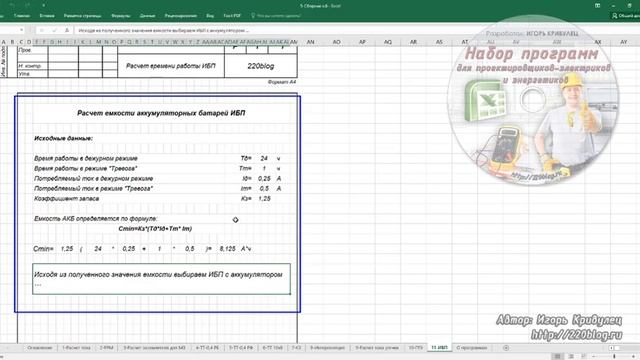This screenshot has width=640, height=360.
Task: Switch to the 2-РРМ sheet tab
Action: pos(107,348)
